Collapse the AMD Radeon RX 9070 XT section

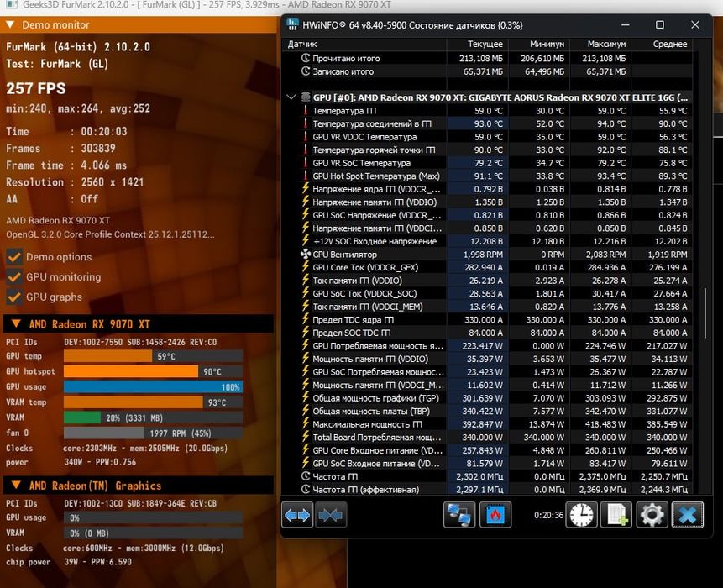[x=16, y=323]
